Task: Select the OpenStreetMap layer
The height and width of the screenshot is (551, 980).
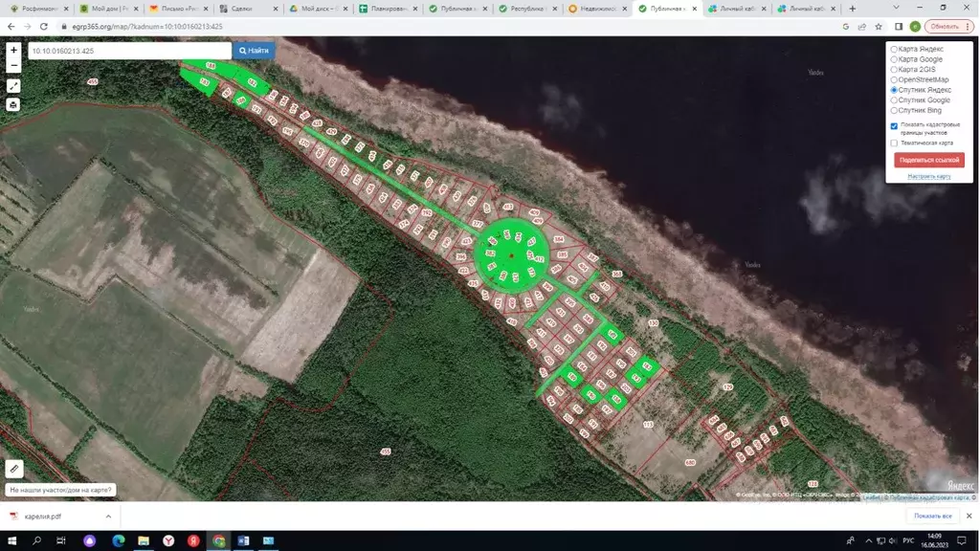Action: [x=894, y=80]
